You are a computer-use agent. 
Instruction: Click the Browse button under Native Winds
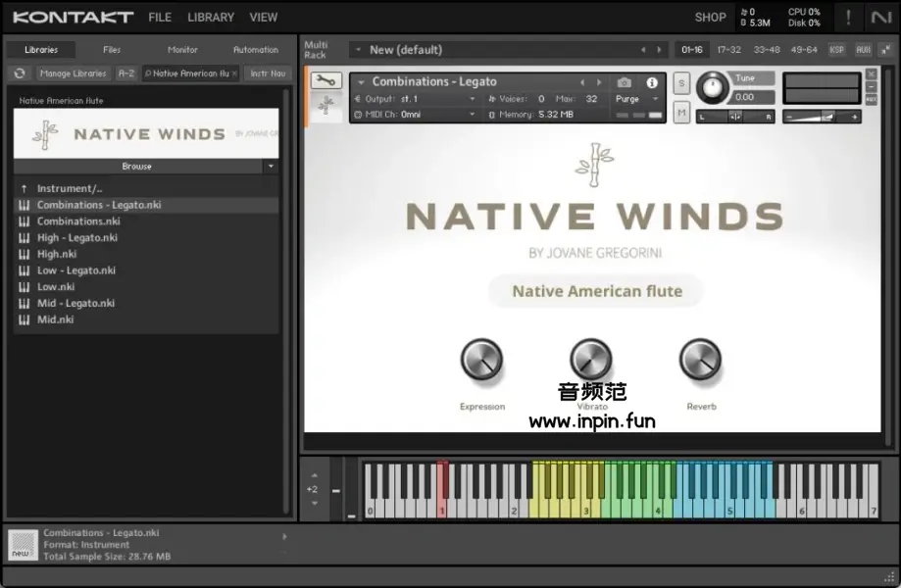137,167
